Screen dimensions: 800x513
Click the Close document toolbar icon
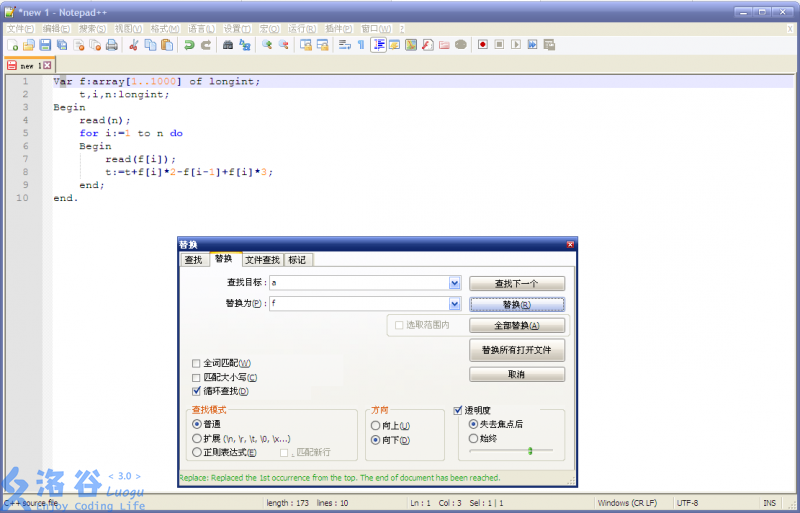pos(79,45)
